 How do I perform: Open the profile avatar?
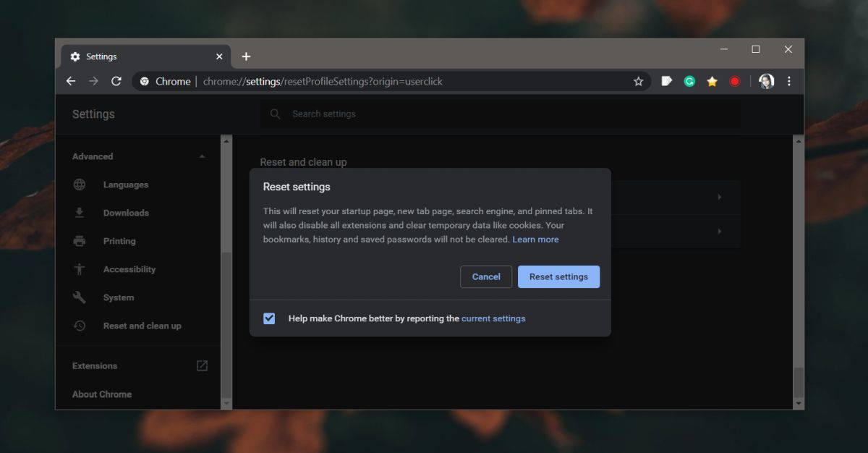pyautogui.click(x=767, y=81)
